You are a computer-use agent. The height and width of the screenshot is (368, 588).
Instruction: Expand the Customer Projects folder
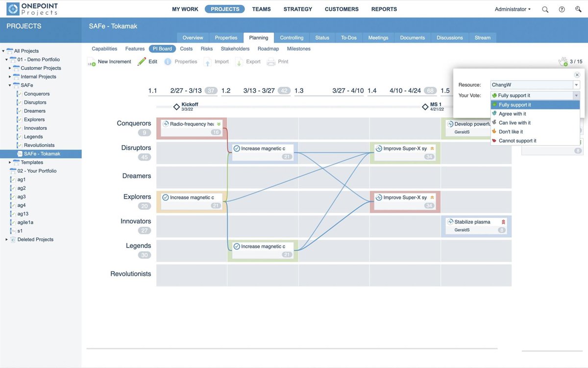tap(10, 68)
